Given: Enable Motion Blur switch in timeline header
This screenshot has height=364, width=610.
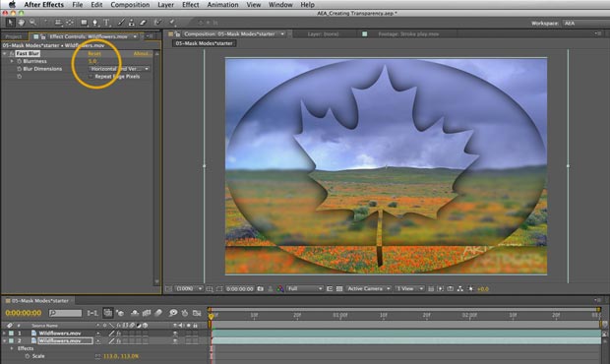Looking at the screenshot, I should pyautogui.click(x=158, y=313).
